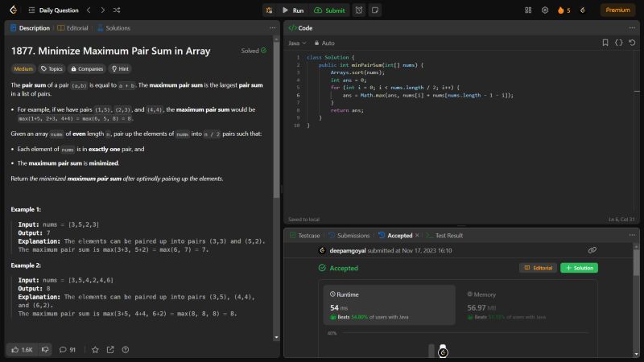Show the Topics tag
Image resolution: width=644 pixels, height=362 pixels.
[x=52, y=68]
